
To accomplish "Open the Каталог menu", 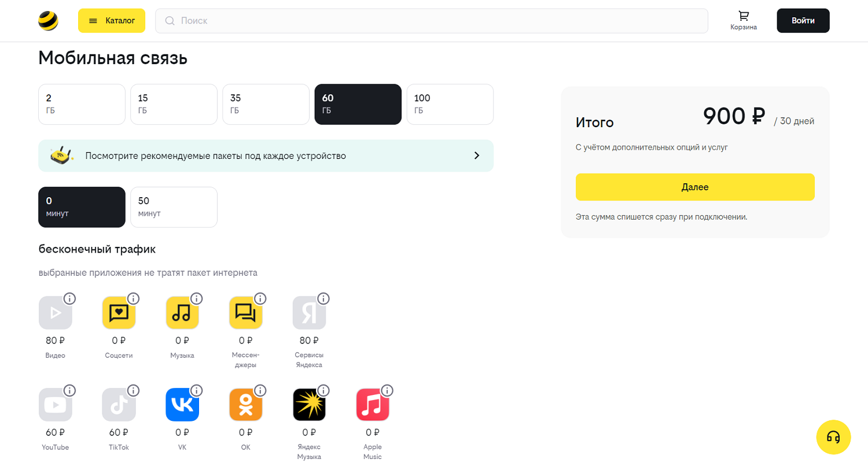I will [112, 21].
